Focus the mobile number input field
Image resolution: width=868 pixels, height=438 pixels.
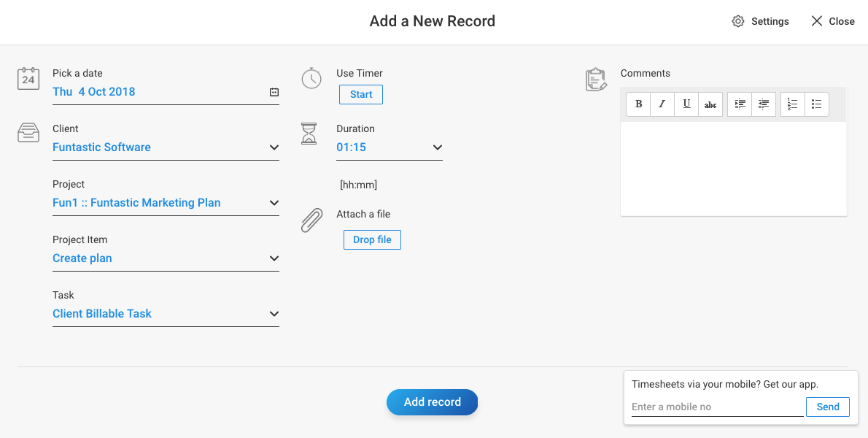click(717, 407)
